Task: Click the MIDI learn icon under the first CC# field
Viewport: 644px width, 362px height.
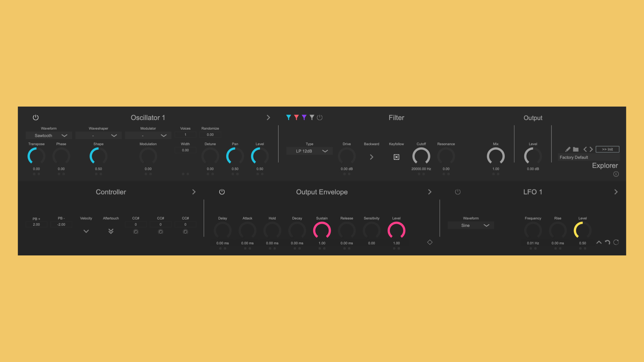Action: point(136,231)
